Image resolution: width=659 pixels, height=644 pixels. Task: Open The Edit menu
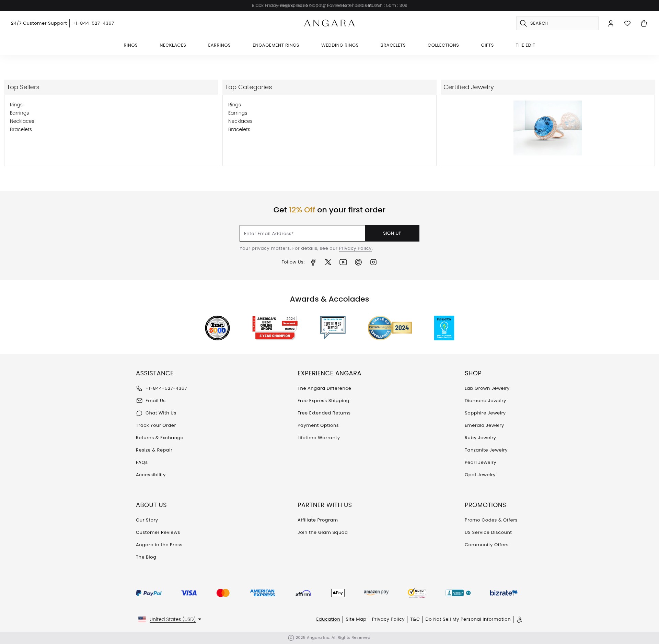point(525,45)
